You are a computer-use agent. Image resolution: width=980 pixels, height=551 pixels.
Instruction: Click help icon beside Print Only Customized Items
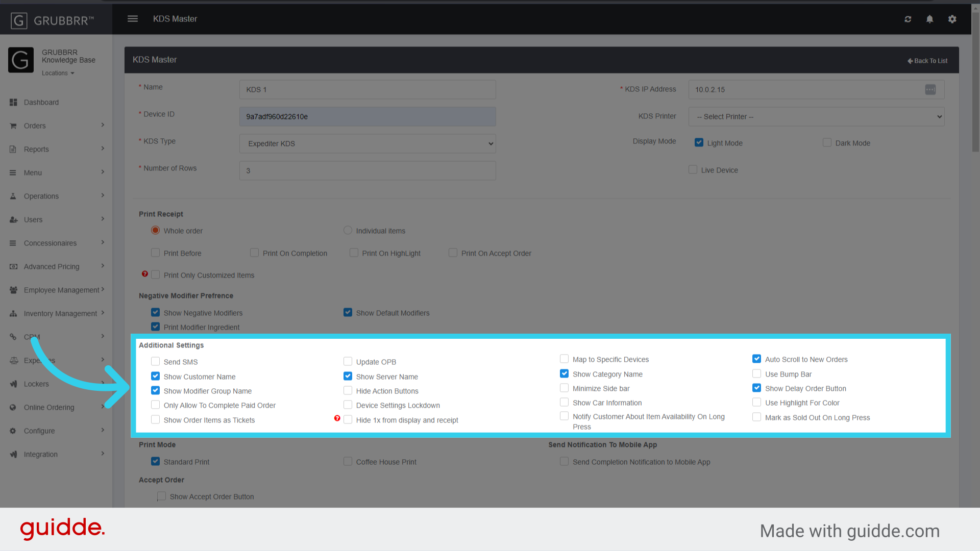[x=145, y=274]
